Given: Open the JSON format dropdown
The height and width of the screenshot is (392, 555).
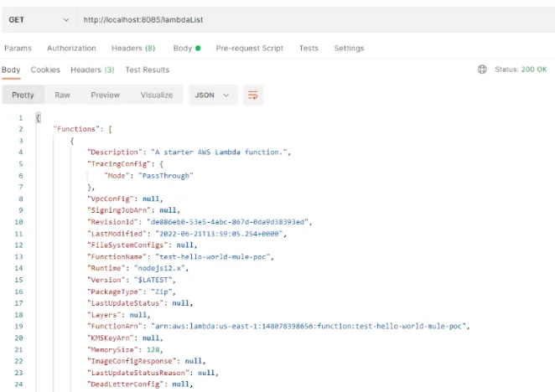Looking at the screenshot, I should [212, 95].
